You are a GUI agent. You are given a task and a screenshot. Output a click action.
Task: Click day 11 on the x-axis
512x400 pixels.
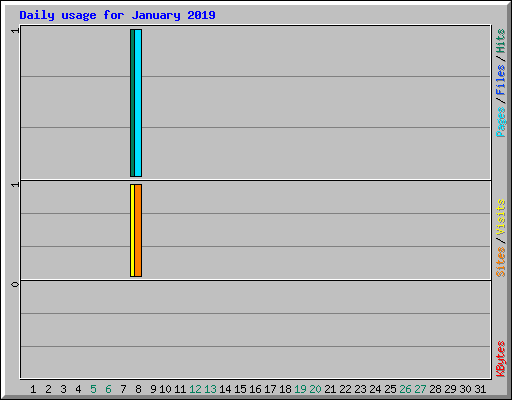pyautogui.click(x=180, y=389)
